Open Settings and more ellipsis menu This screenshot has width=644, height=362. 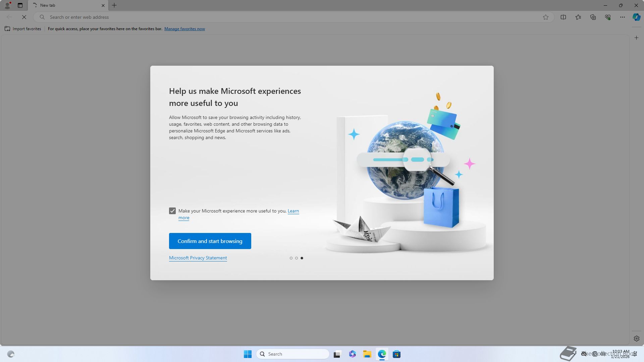pos(622,17)
